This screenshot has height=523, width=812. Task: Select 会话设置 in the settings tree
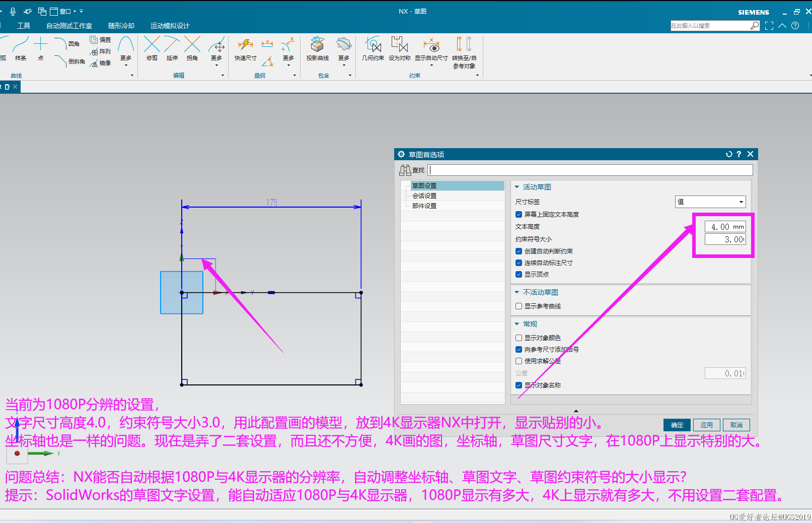click(x=424, y=196)
